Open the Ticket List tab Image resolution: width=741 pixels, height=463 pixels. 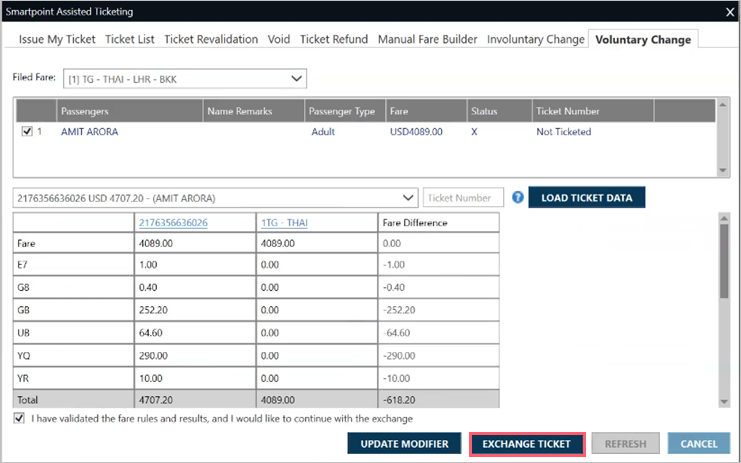pos(130,40)
